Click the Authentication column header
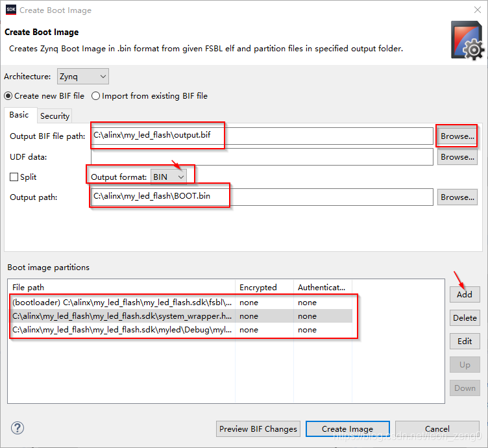The height and width of the screenshot is (448, 488). [x=321, y=287]
